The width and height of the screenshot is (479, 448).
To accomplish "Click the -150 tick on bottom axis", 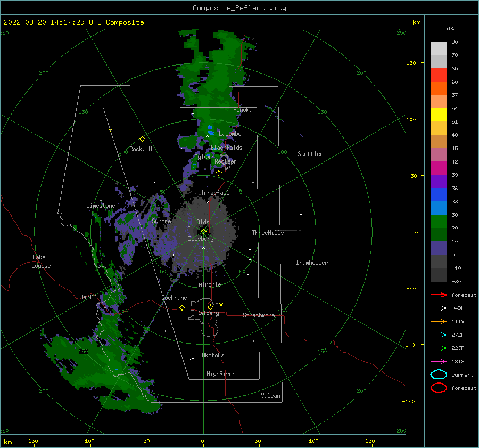I will [x=31, y=441].
